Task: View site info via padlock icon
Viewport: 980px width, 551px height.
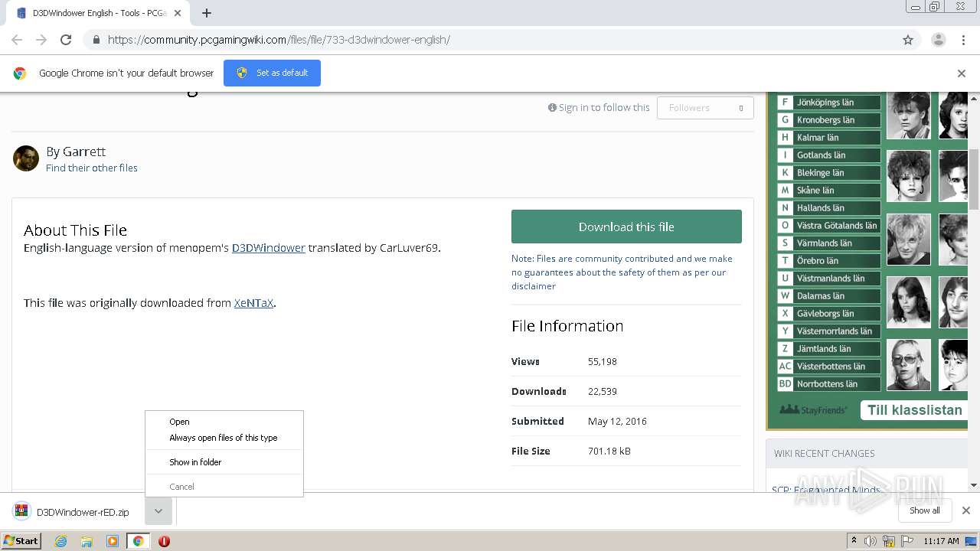Action: click(x=96, y=40)
